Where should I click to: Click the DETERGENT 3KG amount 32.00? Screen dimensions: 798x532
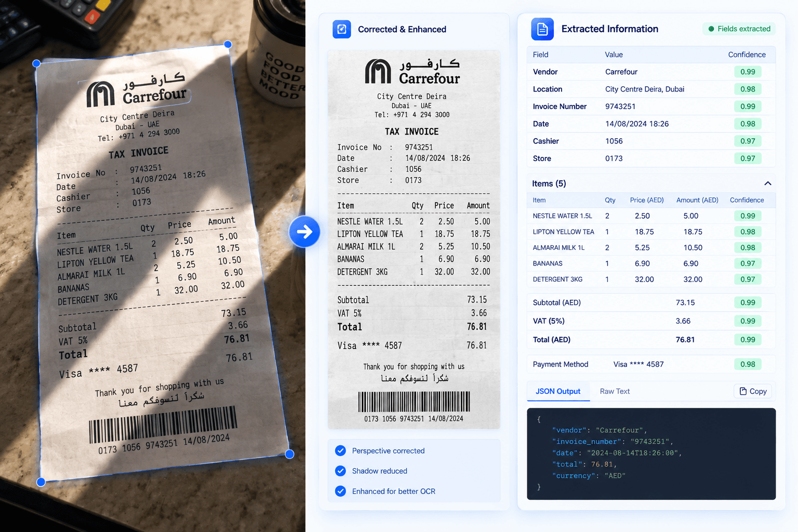(693, 280)
